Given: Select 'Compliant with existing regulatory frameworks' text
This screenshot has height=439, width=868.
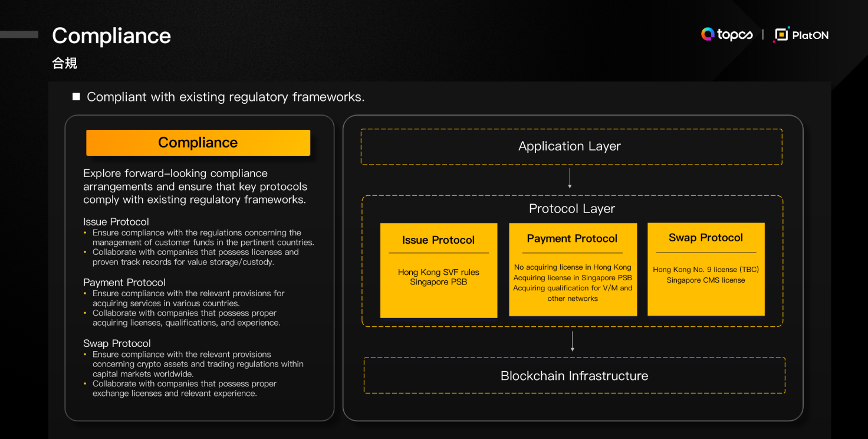Looking at the screenshot, I should click(226, 97).
